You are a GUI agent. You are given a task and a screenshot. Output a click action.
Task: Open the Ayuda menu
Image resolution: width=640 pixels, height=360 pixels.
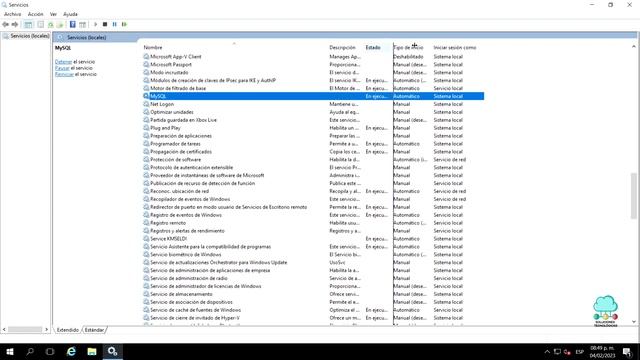(x=70, y=14)
